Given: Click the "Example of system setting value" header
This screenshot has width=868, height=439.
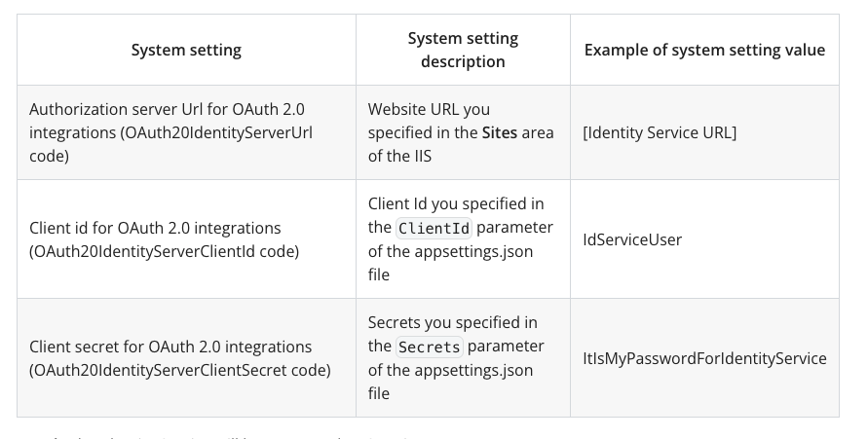Looking at the screenshot, I should click(704, 50).
